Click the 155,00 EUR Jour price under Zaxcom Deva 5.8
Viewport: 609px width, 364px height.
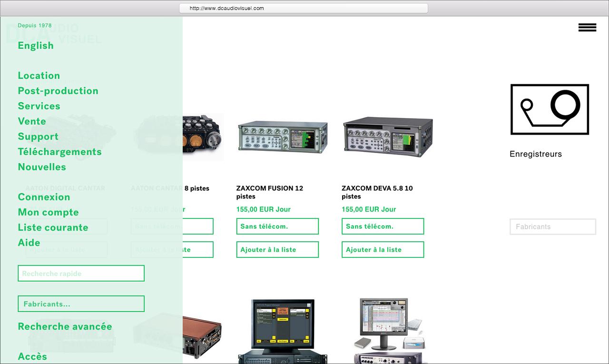click(x=369, y=209)
